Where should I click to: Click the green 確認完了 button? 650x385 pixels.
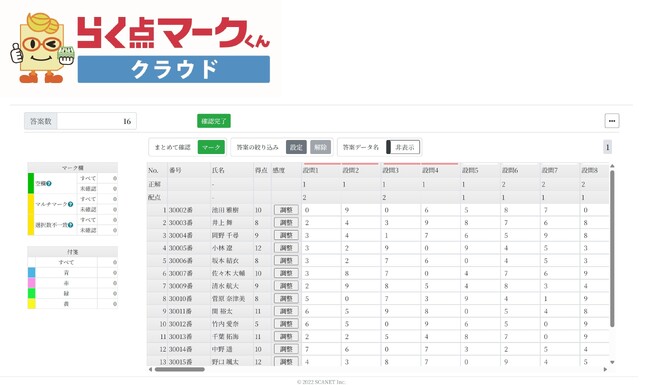[214, 121]
